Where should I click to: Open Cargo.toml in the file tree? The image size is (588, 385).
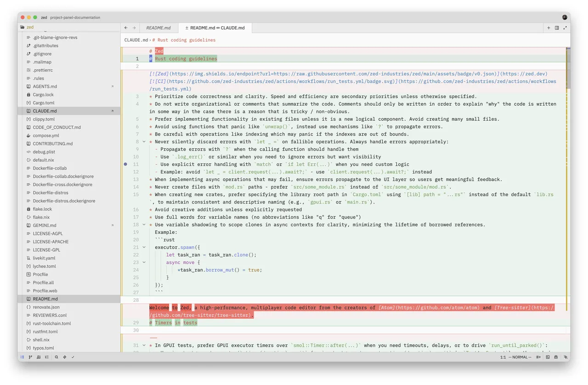coord(69,102)
